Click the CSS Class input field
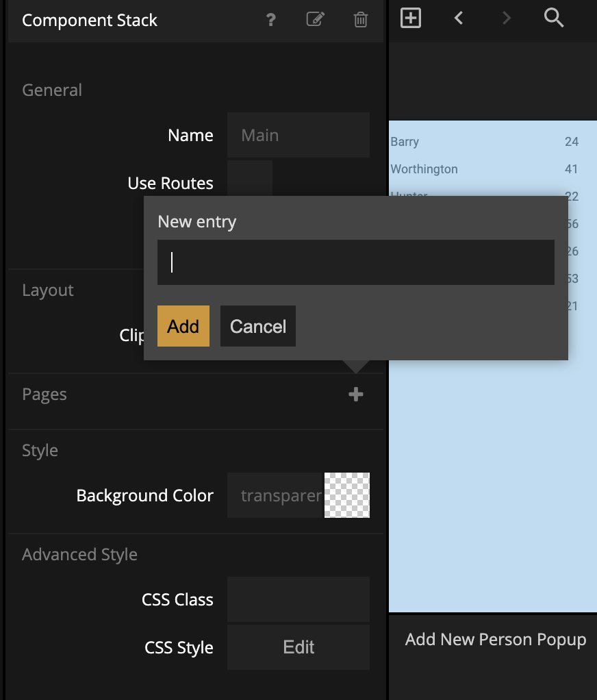 coord(298,599)
